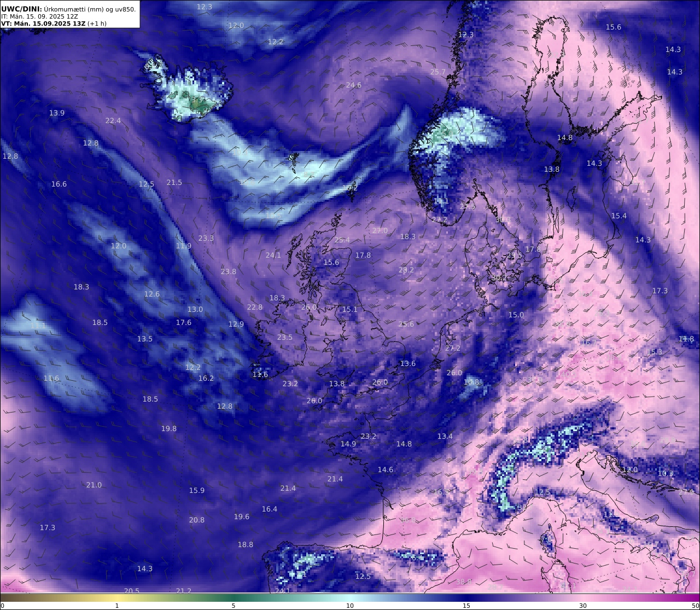
Task: Click the map value 19.6
Action: (242, 516)
